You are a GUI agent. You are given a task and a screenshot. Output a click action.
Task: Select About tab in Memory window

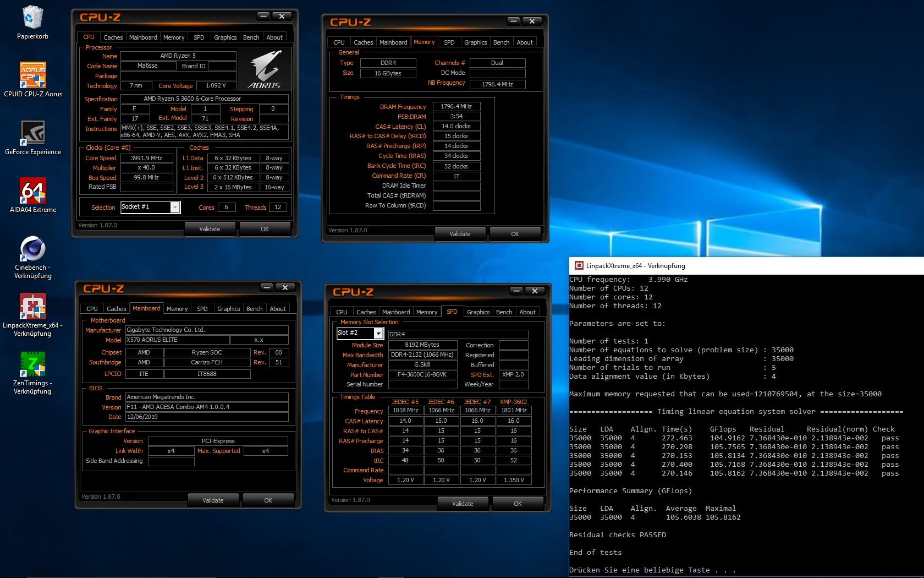click(525, 42)
